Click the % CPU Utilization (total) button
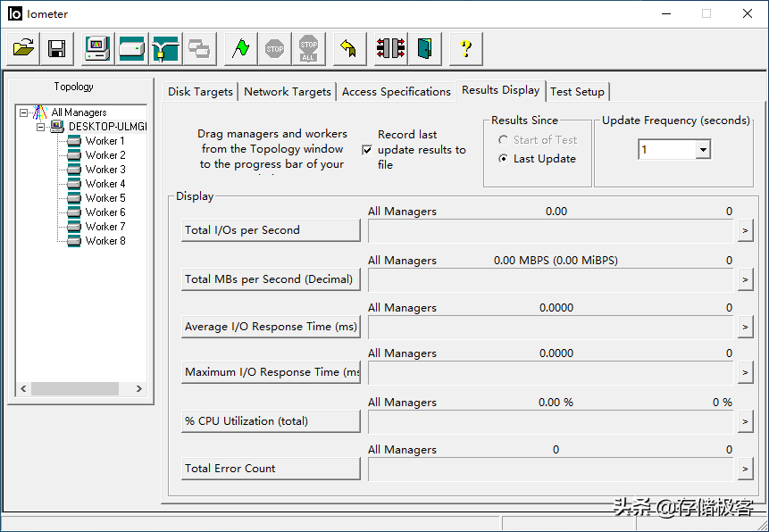769x532 pixels. tap(270, 421)
